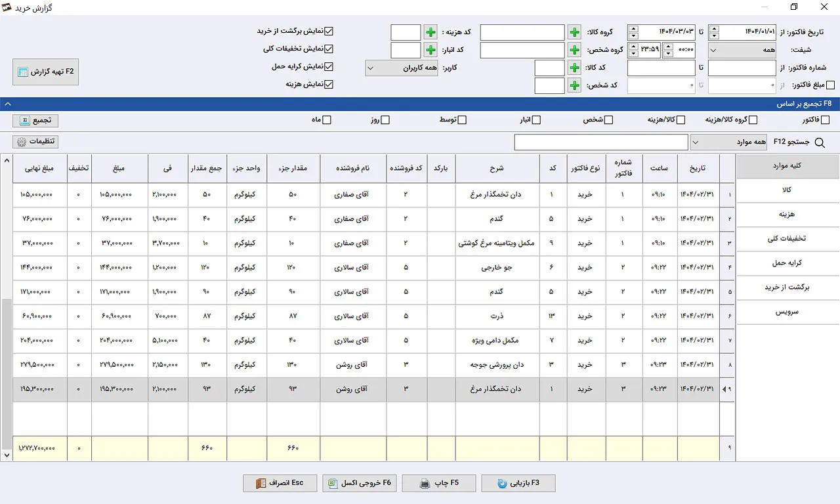This screenshot has height=504, width=840.
Task: Click down arrow of the end invoice date
Action: point(633,36)
